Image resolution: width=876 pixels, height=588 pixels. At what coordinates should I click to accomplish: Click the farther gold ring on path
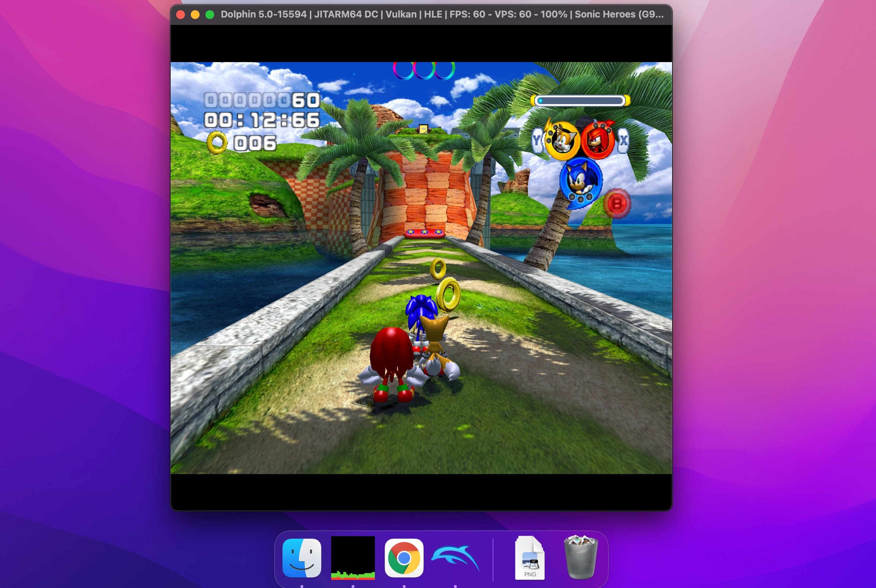coord(438,268)
